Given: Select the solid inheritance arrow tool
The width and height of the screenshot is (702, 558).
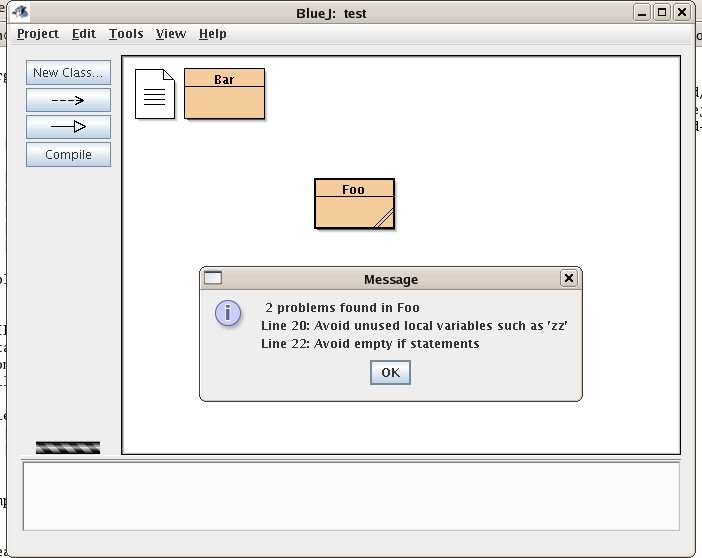Looking at the screenshot, I should coord(68,127).
